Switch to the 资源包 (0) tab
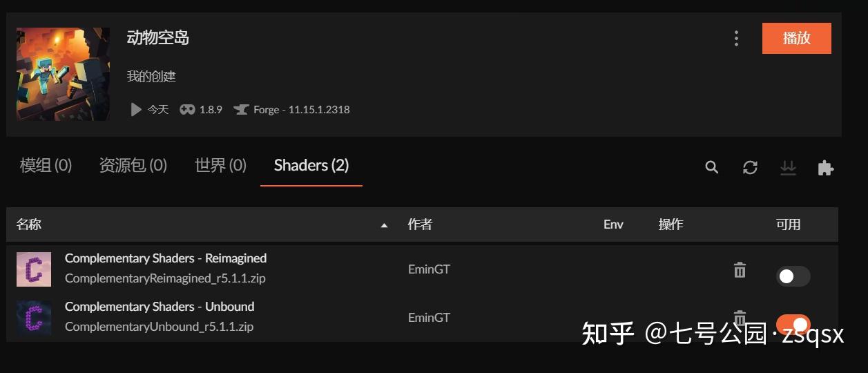Image resolution: width=868 pixels, height=373 pixels. (133, 165)
